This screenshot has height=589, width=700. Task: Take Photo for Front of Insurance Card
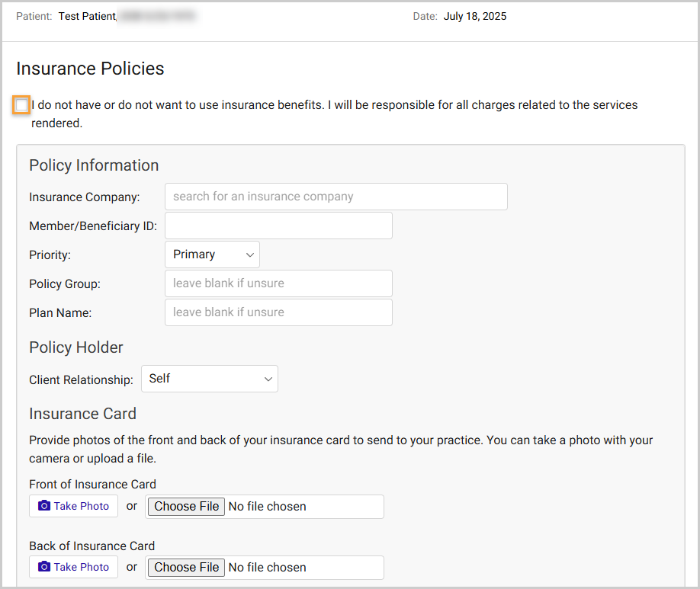74,506
